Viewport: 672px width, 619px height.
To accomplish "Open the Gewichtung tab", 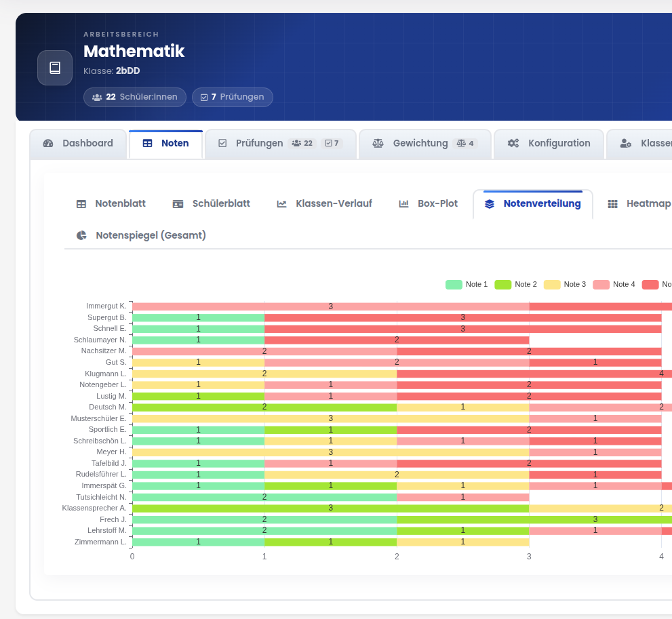I will point(424,144).
